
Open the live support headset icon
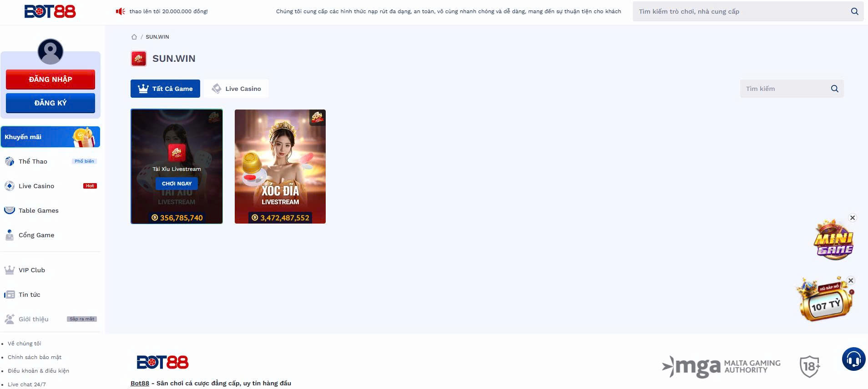click(x=853, y=359)
